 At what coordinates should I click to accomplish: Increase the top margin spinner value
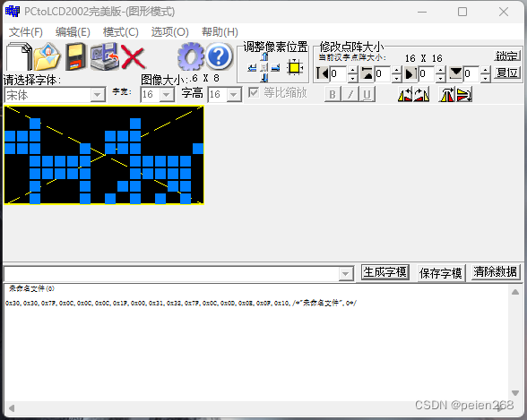397,70
